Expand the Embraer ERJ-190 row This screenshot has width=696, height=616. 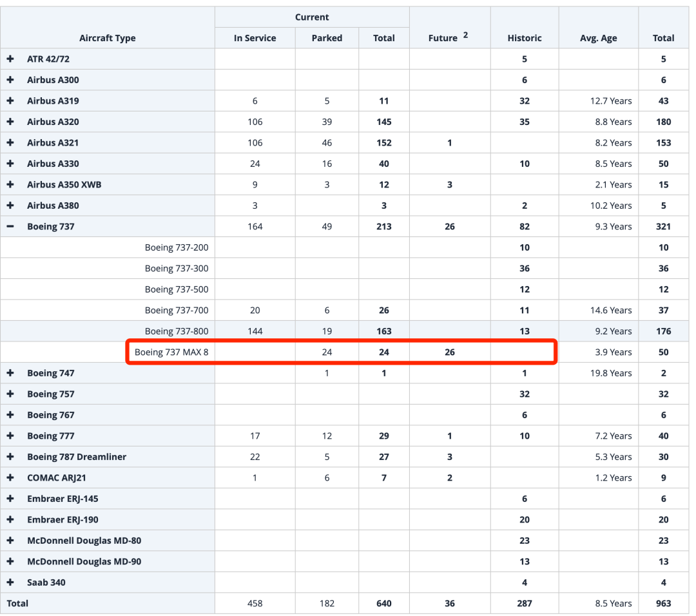point(10,520)
